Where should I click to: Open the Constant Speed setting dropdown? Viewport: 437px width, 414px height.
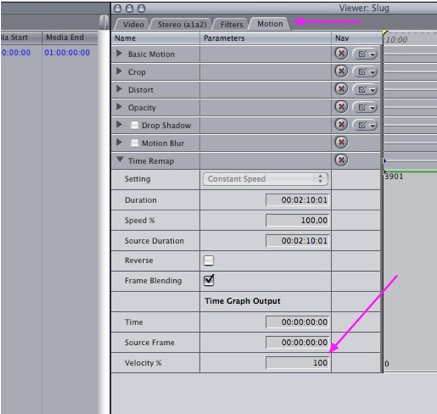point(265,179)
